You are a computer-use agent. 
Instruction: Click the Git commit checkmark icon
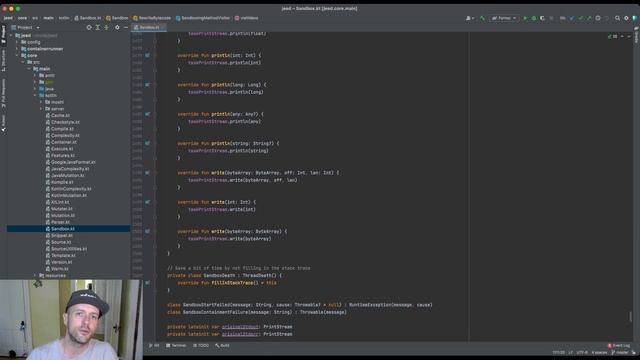click(580, 18)
